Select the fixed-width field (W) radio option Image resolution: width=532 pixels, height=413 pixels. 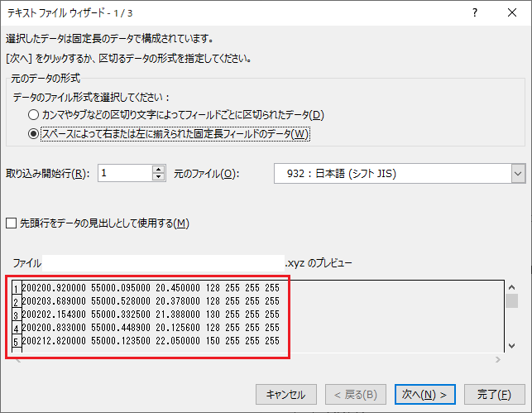[x=34, y=133]
